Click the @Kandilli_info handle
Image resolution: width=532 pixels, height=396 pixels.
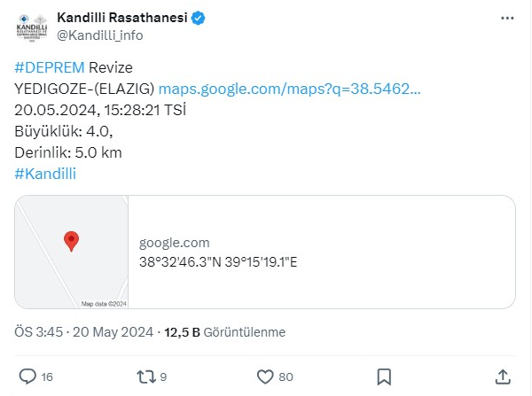[x=99, y=35]
